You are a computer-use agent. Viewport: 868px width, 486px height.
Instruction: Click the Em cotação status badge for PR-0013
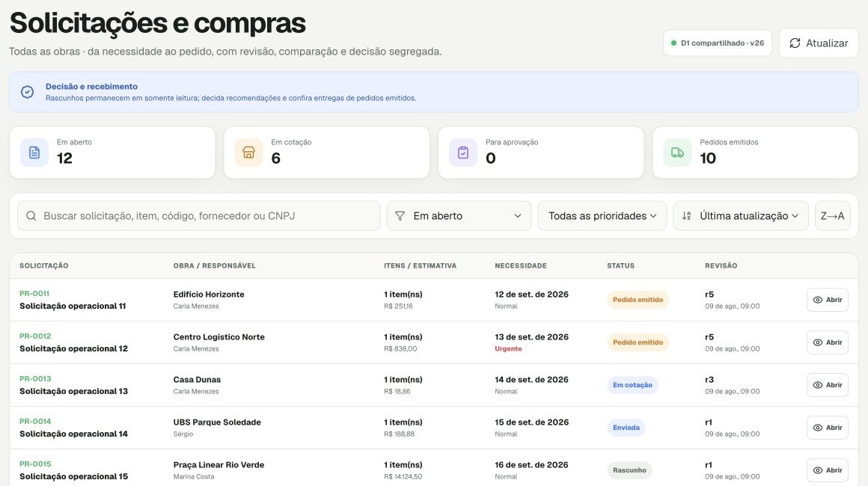tap(632, 385)
